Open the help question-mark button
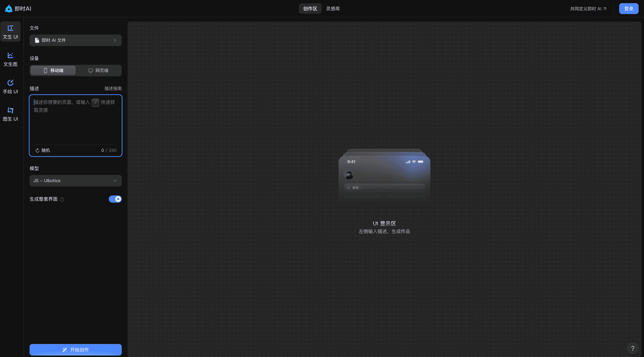 632,348
